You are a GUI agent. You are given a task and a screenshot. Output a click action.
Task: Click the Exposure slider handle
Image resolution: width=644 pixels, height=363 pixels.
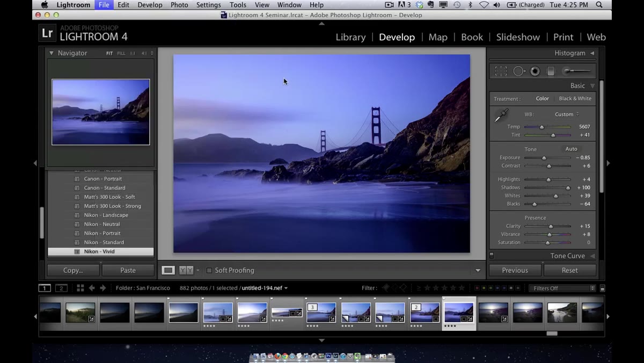click(x=544, y=158)
